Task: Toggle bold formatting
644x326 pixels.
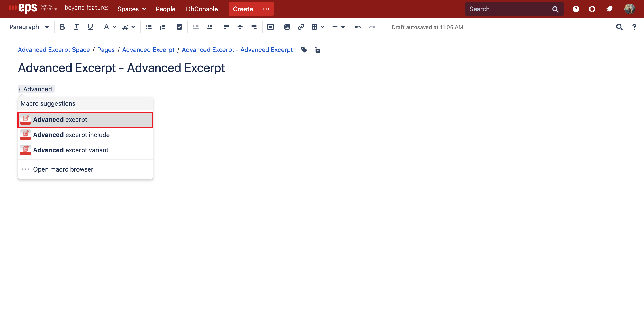Action: point(62,27)
